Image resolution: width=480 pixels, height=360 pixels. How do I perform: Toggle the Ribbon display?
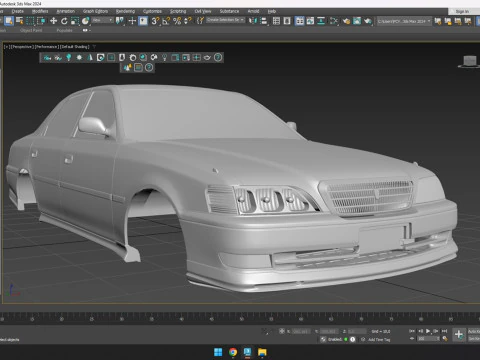[299, 21]
